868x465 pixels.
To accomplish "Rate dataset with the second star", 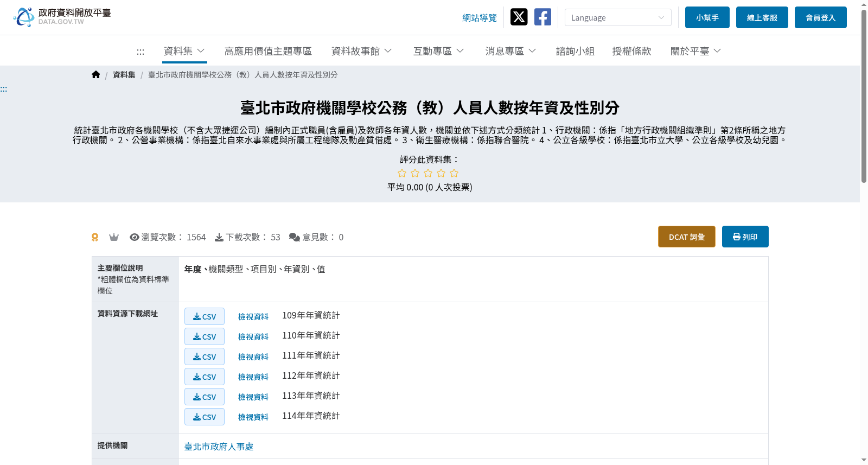I will [415, 173].
